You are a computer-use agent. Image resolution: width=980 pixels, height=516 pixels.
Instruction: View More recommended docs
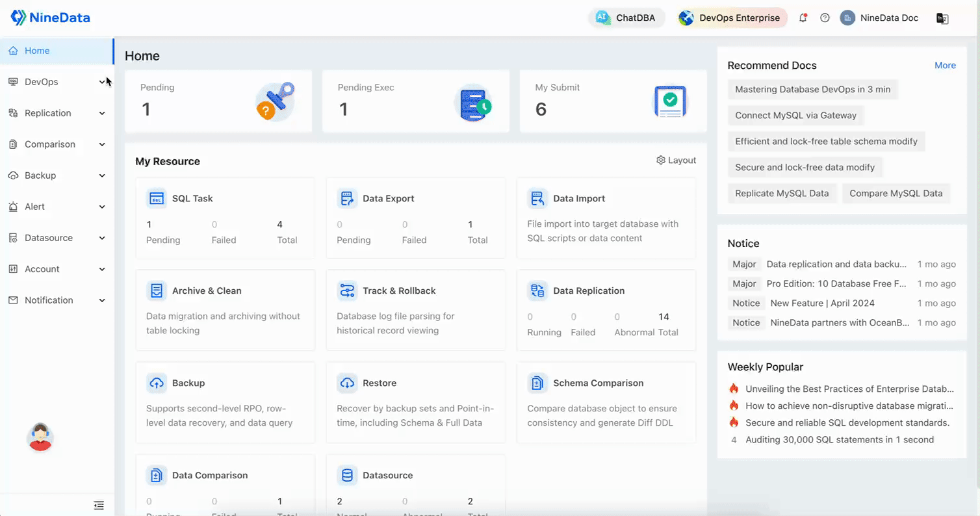click(945, 66)
